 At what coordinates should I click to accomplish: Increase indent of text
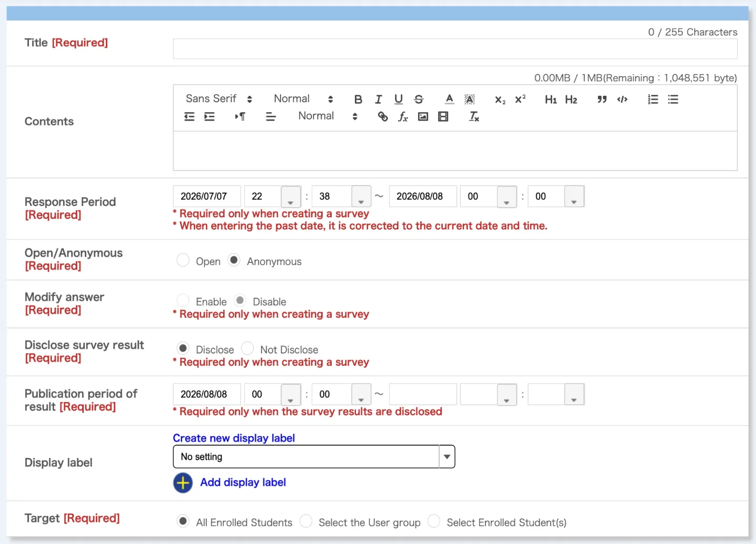click(210, 116)
